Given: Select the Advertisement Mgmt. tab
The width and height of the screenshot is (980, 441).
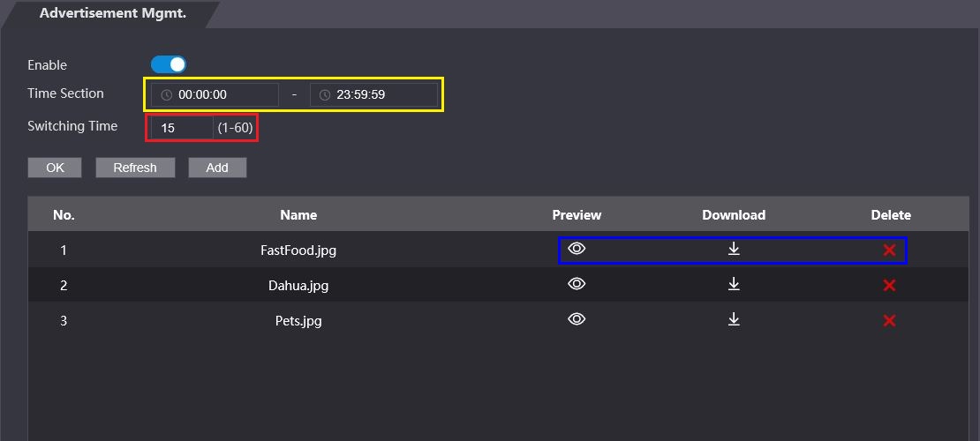Looking at the screenshot, I should [x=112, y=13].
